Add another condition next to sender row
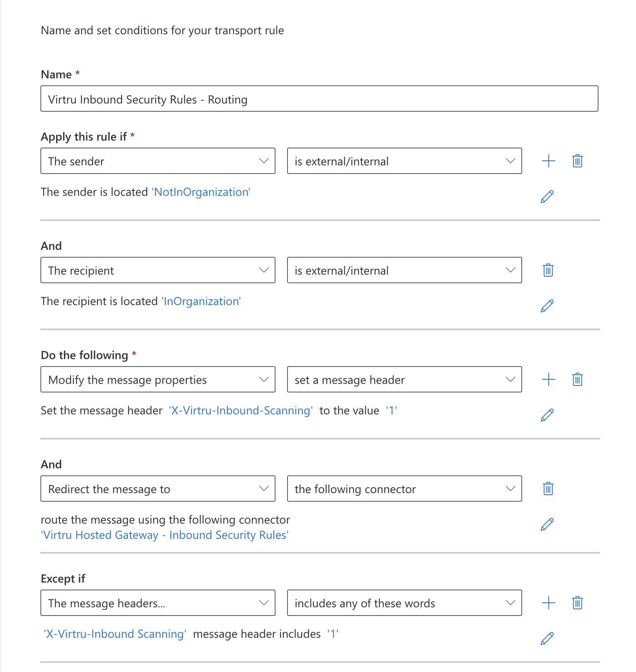The image size is (636, 672). point(548,161)
